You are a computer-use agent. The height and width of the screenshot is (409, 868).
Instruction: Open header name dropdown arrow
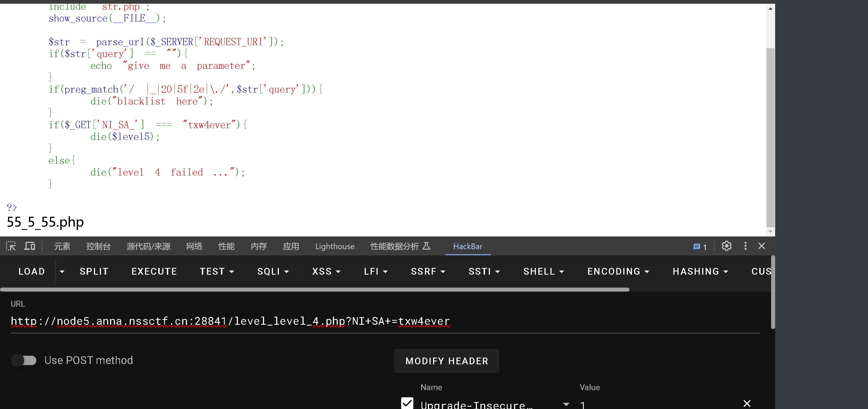[x=566, y=404]
